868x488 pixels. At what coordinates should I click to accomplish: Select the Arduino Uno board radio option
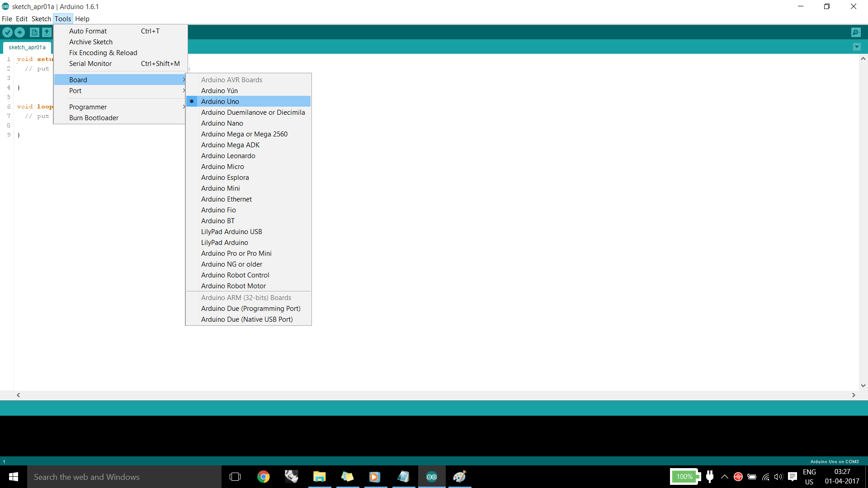tap(248, 102)
